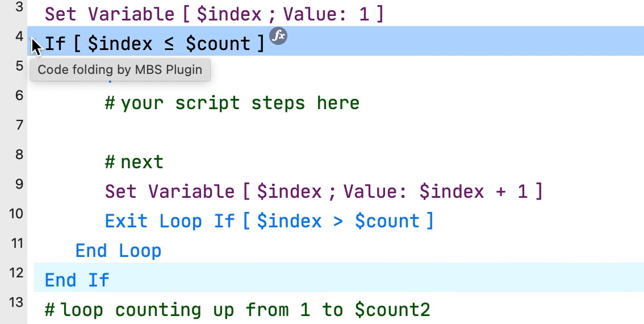The height and width of the screenshot is (324, 644).
Task: Select Set Variable $index + 1 step
Action: click(324, 192)
